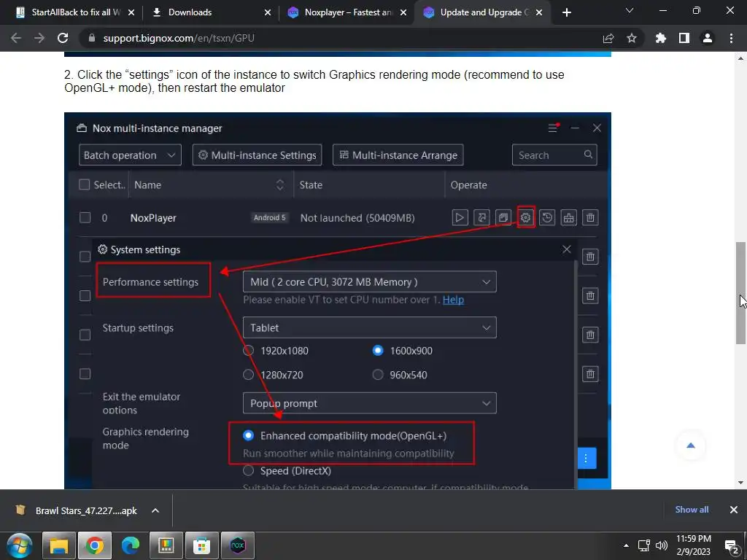The image size is (747, 560).
Task: Open the notification center icon
Action: point(731,545)
